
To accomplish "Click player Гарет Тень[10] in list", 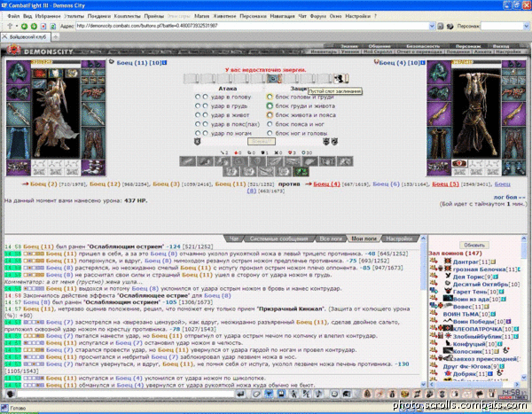I will (475, 292).
